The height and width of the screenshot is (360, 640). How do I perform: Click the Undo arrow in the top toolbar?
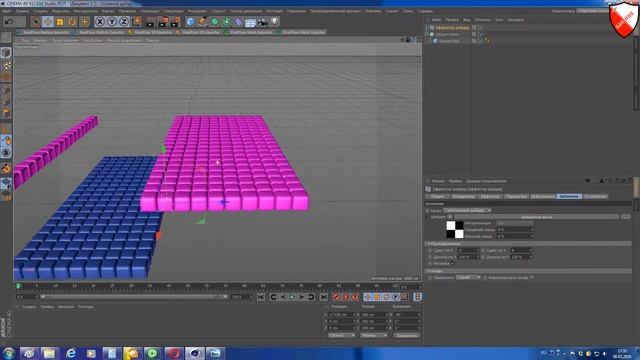(x=9, y=21)
